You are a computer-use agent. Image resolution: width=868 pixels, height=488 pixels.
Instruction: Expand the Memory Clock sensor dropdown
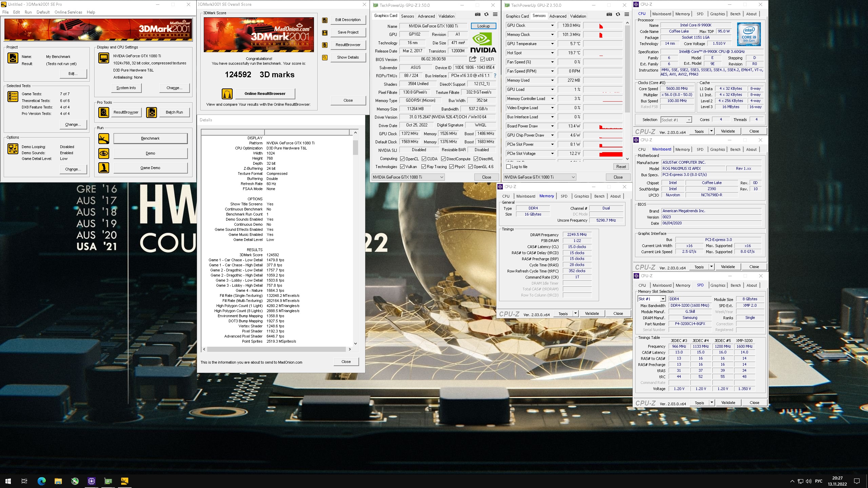point(552,35)
